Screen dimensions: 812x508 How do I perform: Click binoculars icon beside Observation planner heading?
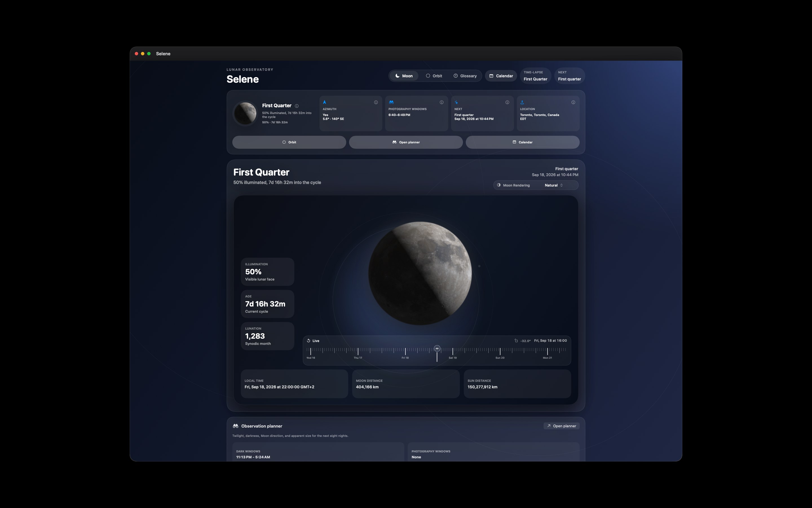235,426
